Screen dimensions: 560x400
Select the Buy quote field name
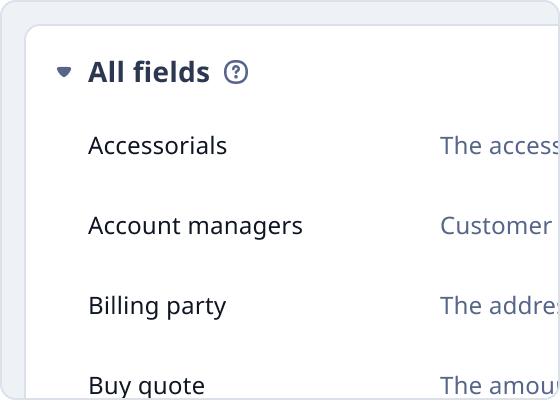(x=146, y=386)
